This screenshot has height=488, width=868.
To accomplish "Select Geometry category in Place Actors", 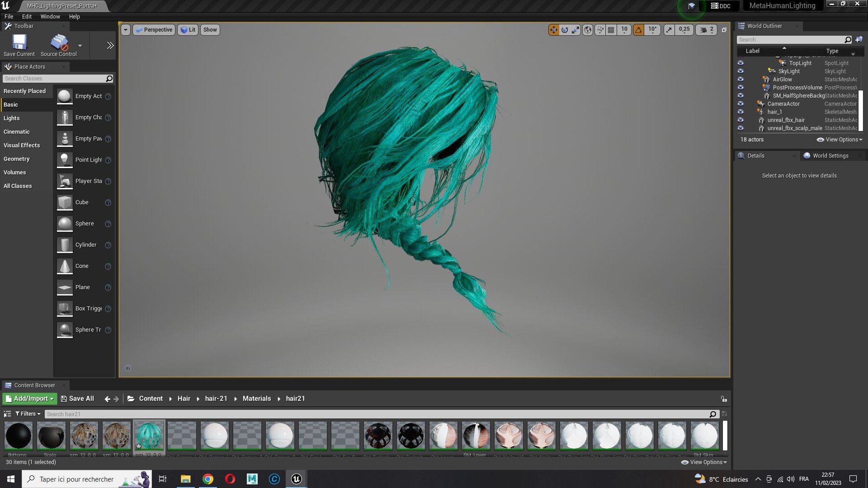I will (16, 158).
